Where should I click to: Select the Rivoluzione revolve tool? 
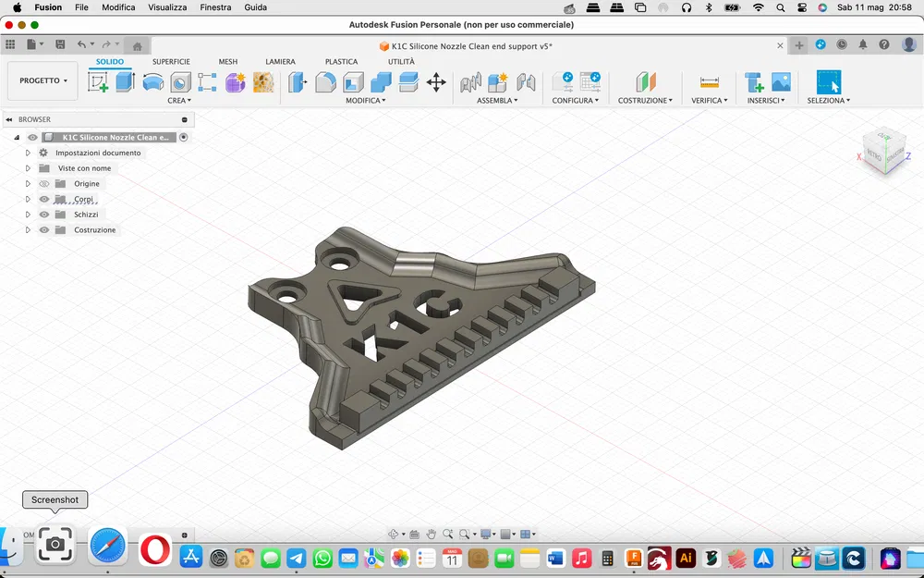click(152, 83)
